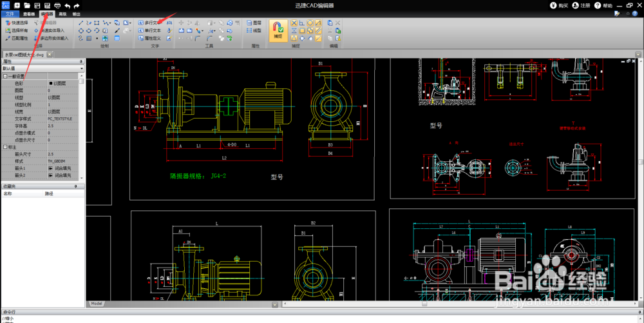Collapse the 一般设置 properties group
This screenshot has height=323, width=644.
click(5, 77)
